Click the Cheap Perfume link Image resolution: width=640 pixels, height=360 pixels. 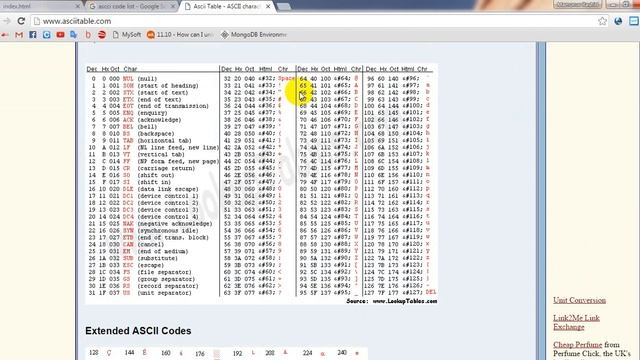(577, 344)
